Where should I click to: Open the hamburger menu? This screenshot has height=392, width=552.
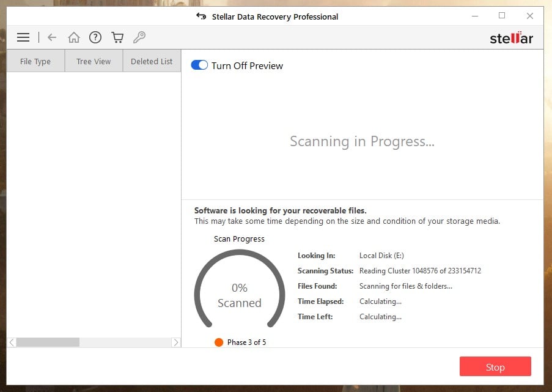pos(23,37)
